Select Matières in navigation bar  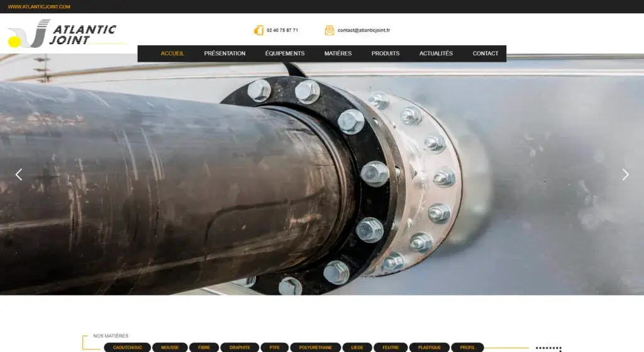[x=338, y=54]
